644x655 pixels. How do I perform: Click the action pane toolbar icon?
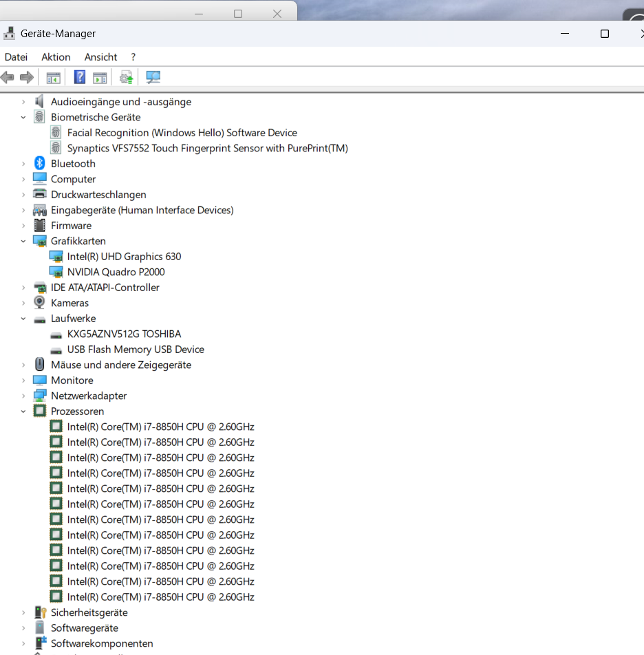(100, 78)
